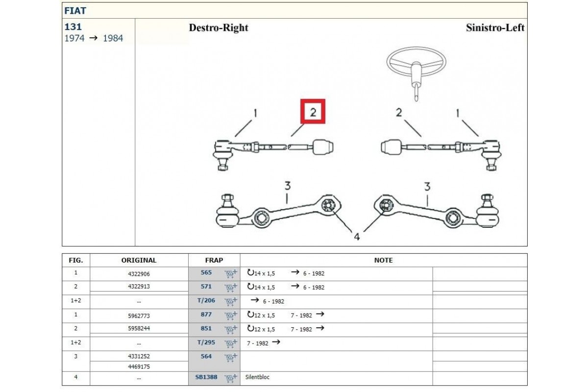Add FRAP 571 to cart
This screenshot has width=588, height=392.
(230, 288)
